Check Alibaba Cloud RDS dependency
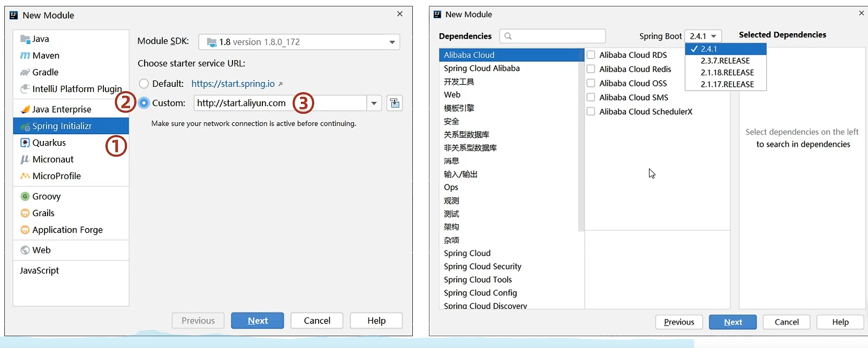This screenshot has width=868, height=348. [x=591, y=55]
